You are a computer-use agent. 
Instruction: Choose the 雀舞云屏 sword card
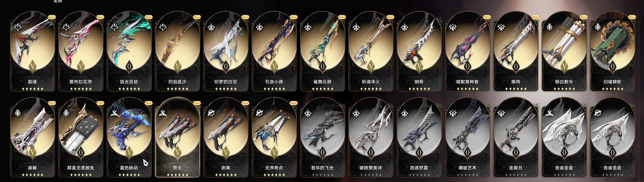(x=323, y=51)
